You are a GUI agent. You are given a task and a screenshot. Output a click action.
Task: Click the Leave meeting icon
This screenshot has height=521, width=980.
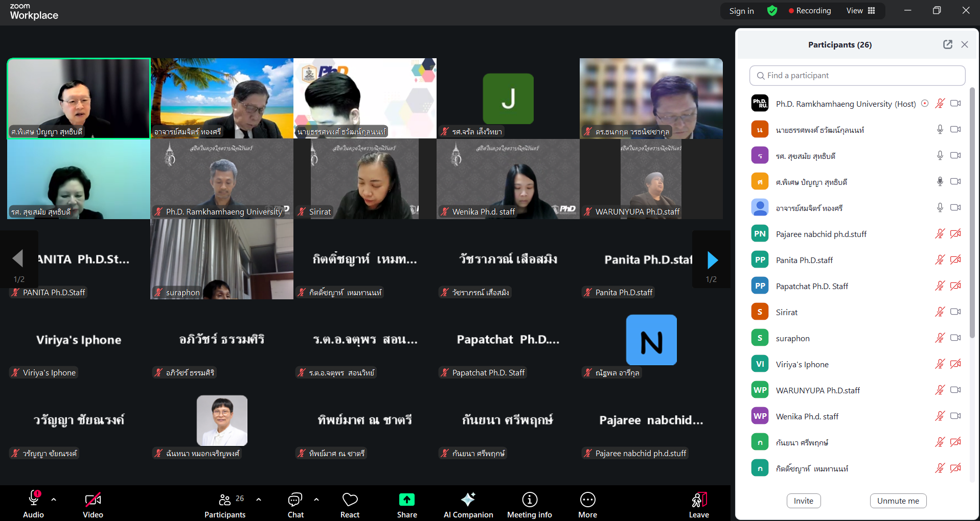click(699, 500)
